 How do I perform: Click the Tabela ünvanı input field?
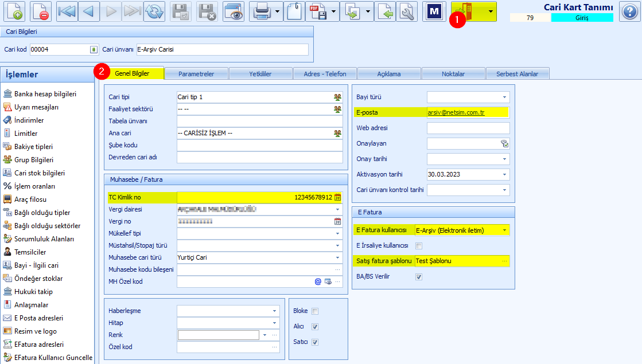pyautogui.click(x=259, y=121)
